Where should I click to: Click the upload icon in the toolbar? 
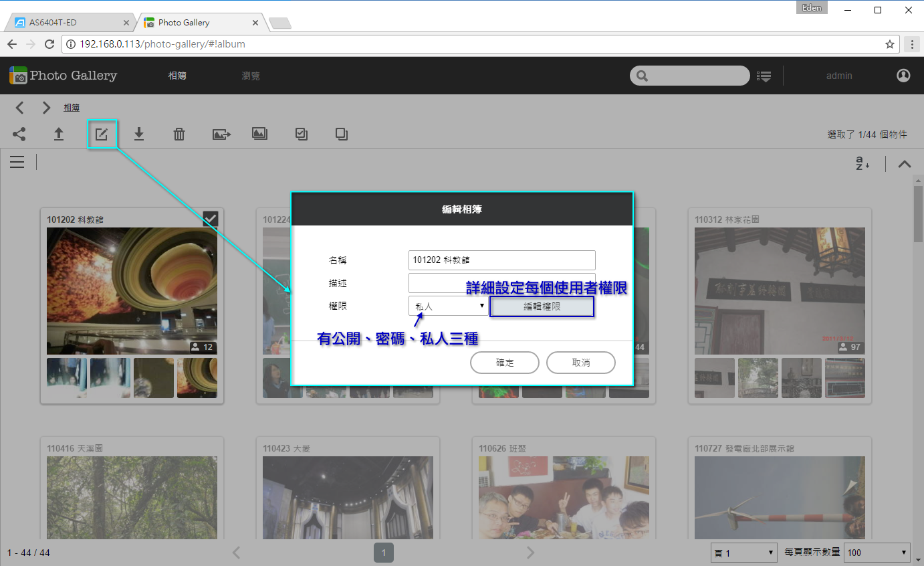[59, 134]
